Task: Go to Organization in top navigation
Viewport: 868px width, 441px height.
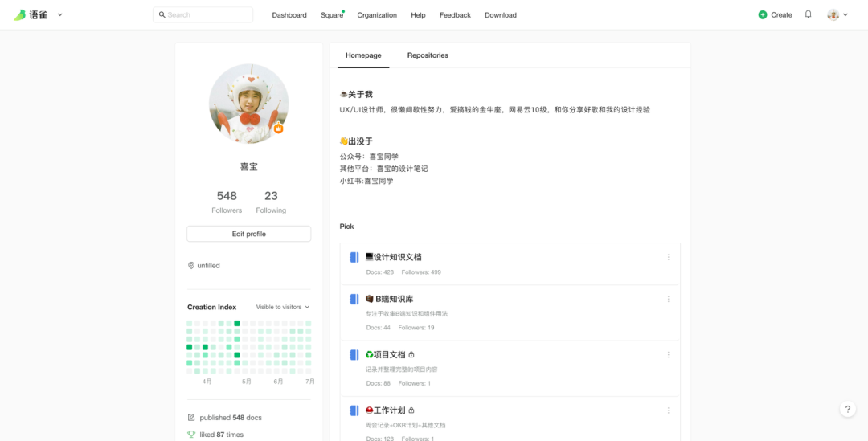Action: 377,15
